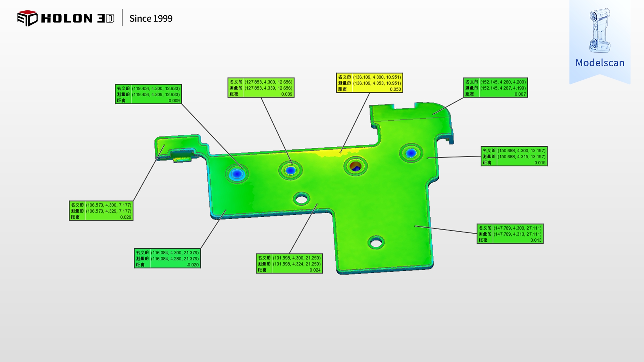644x362 pixels.
Task: Click the Since 1999 text
Action: (151, 18)
